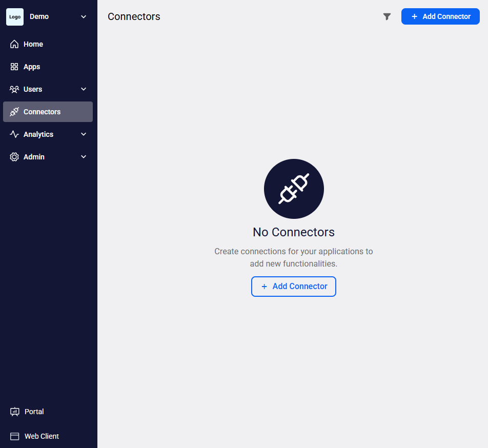This screenshot has height=448, width=488.
Task: Open the Demo workspace dropdown arrow
Action: point(84,17)
